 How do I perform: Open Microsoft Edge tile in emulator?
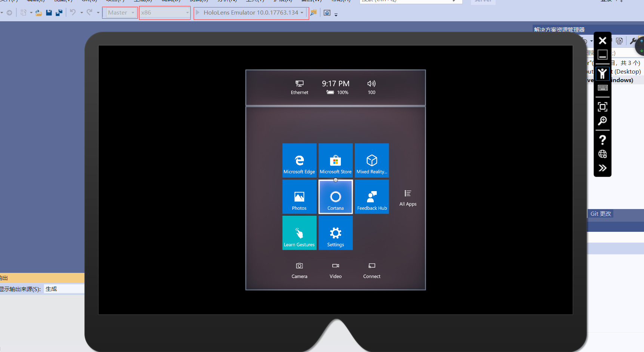299,160
